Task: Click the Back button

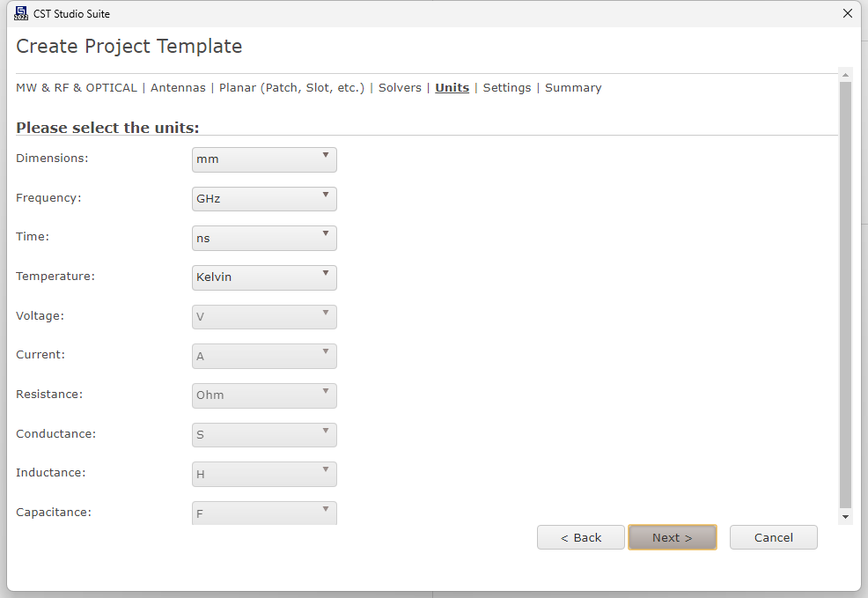Action: 581,537
